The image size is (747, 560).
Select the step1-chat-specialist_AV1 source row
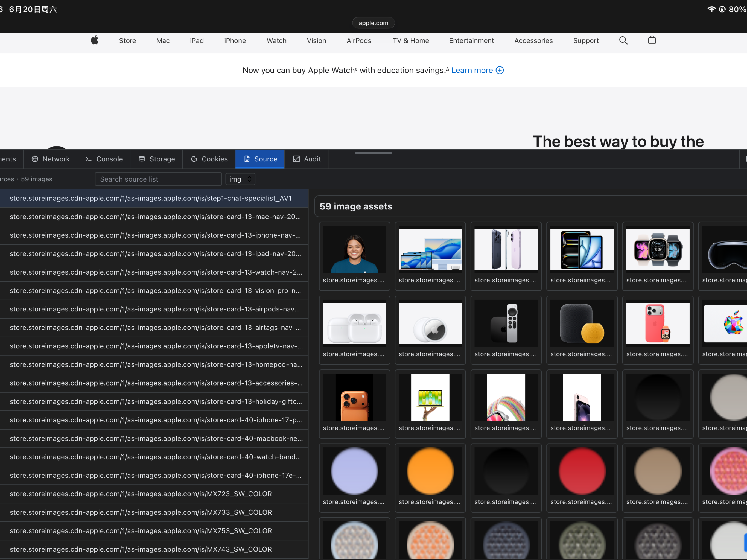pos(154,198)
